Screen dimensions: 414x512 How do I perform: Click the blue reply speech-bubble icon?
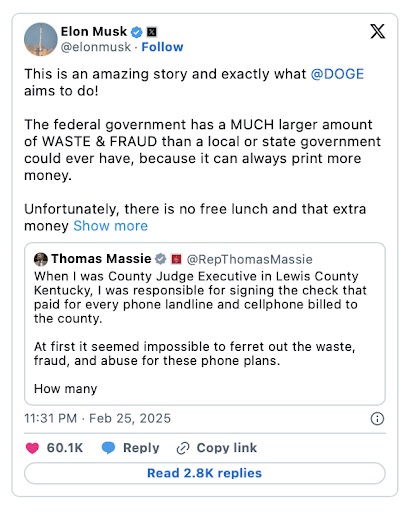[108, 448]
